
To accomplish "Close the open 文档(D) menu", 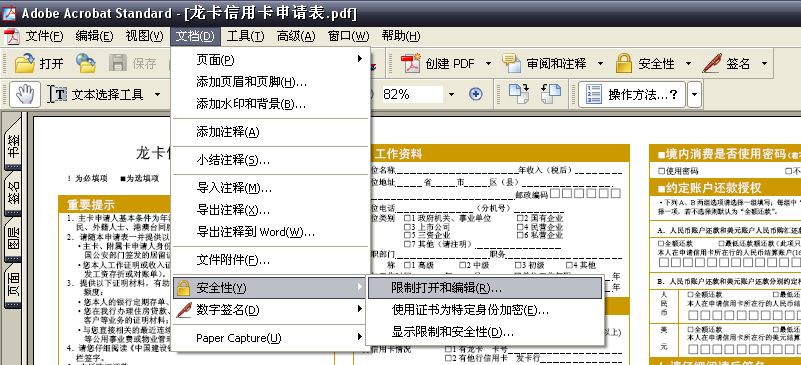I will tap(196, 36).
